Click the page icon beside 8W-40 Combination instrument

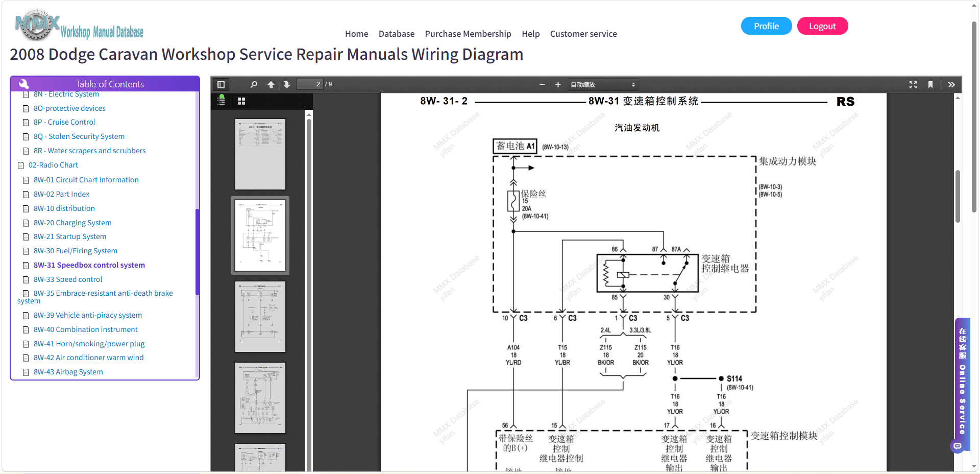(x=26, y=330)
